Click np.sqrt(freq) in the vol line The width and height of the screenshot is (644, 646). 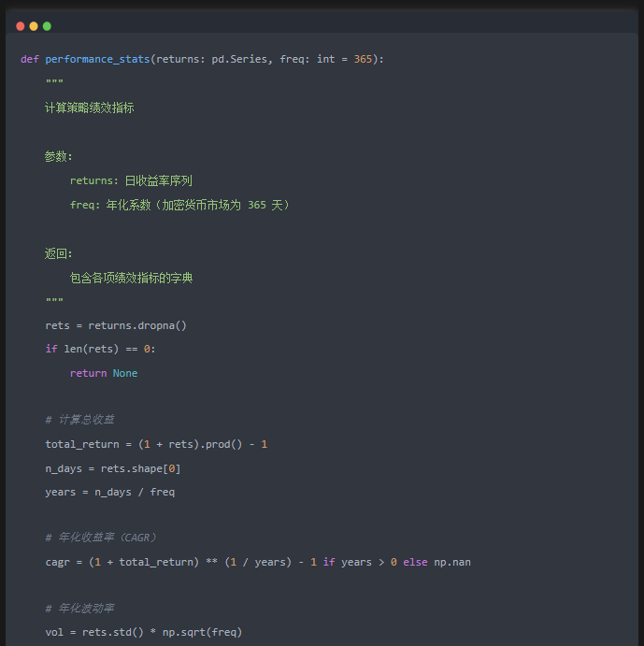click(x=202, y=632)
